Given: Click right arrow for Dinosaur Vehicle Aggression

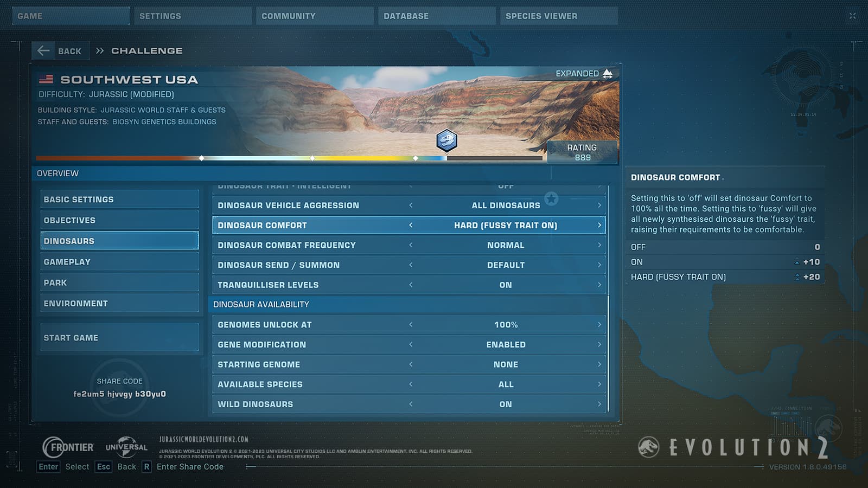Looking at the screenshot, I should tap(599, 206).
